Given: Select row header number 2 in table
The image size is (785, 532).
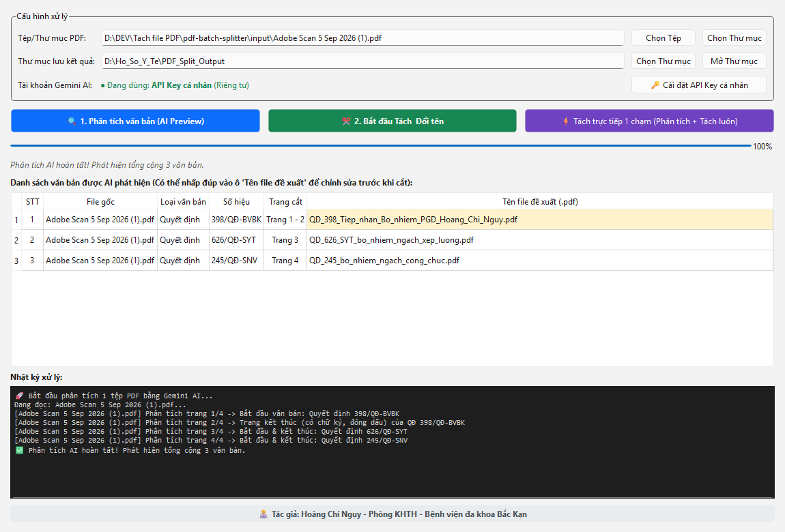Looking at the screenshot, I should (x=16, y=241).
